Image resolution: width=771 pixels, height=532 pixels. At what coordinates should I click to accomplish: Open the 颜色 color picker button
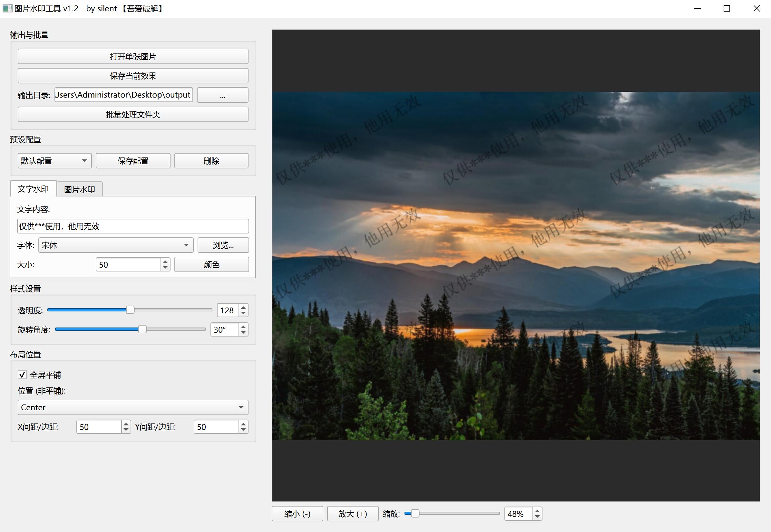click(x=211, y=265)
